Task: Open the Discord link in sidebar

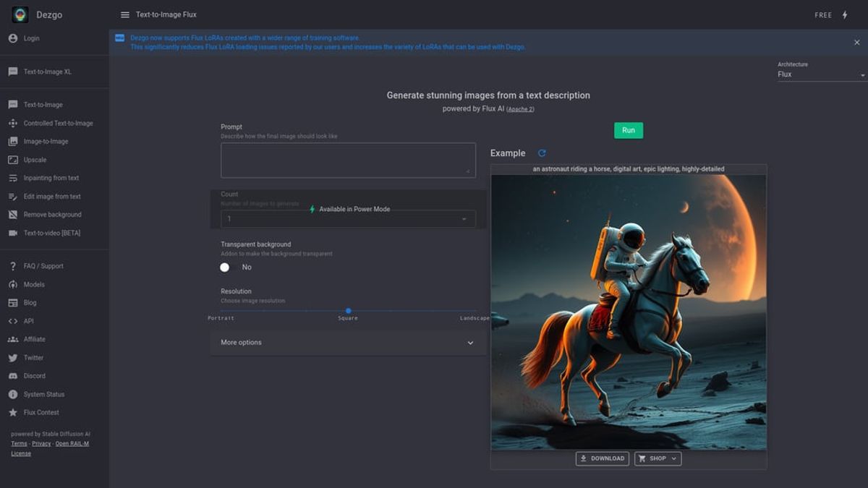Action: pyautogui.click(x=34, y=376)
